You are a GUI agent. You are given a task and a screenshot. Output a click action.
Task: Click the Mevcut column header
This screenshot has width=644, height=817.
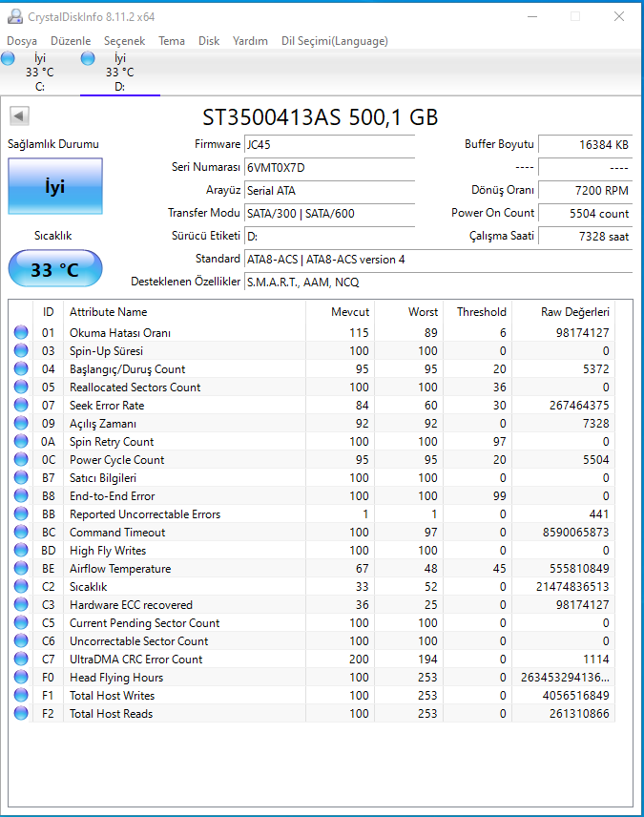tap(341, 312)
